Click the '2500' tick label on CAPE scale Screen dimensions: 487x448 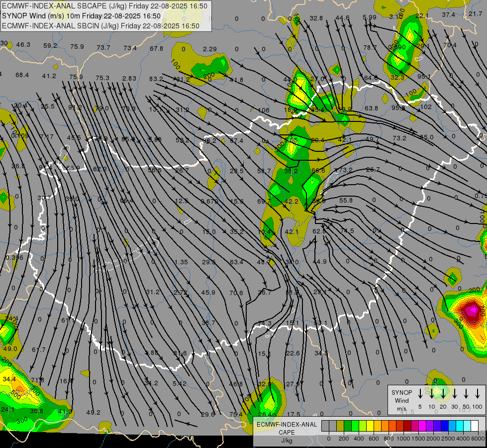point(448,439)
